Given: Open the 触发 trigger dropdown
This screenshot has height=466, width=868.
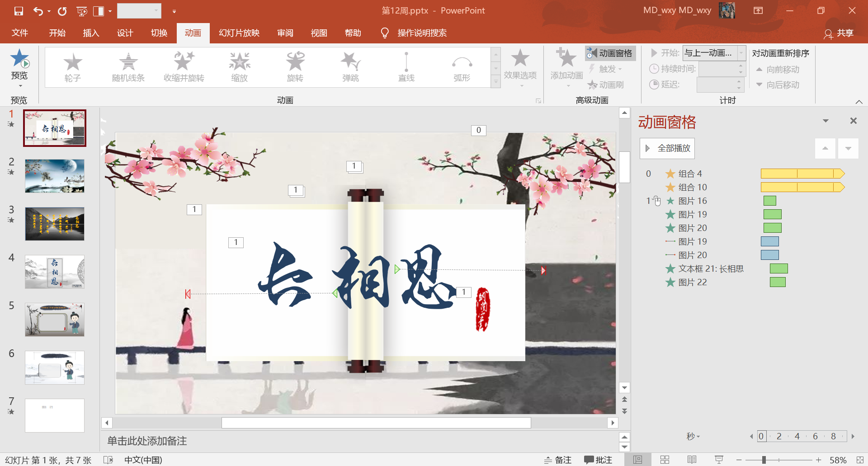Looking at the screenshot, I should tap(606, 69).
